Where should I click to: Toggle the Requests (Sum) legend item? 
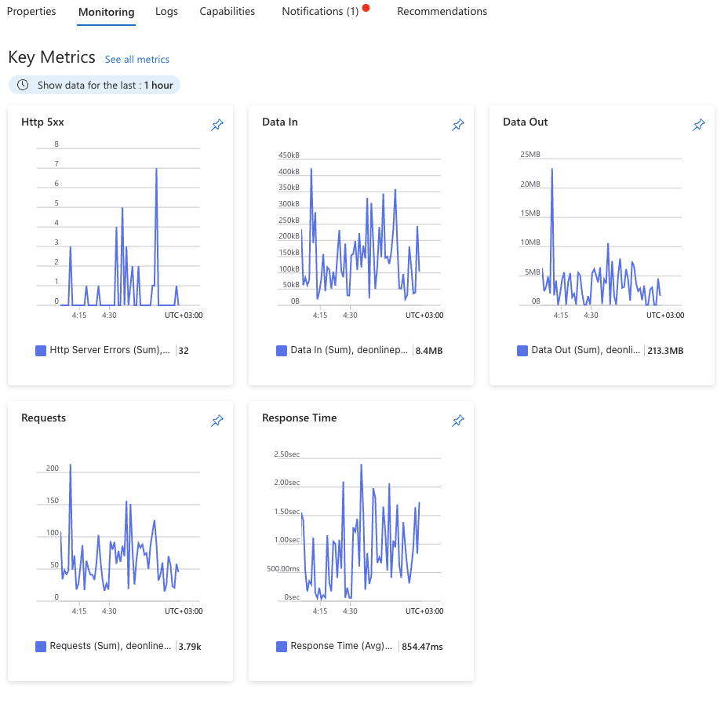pos(41,645)
